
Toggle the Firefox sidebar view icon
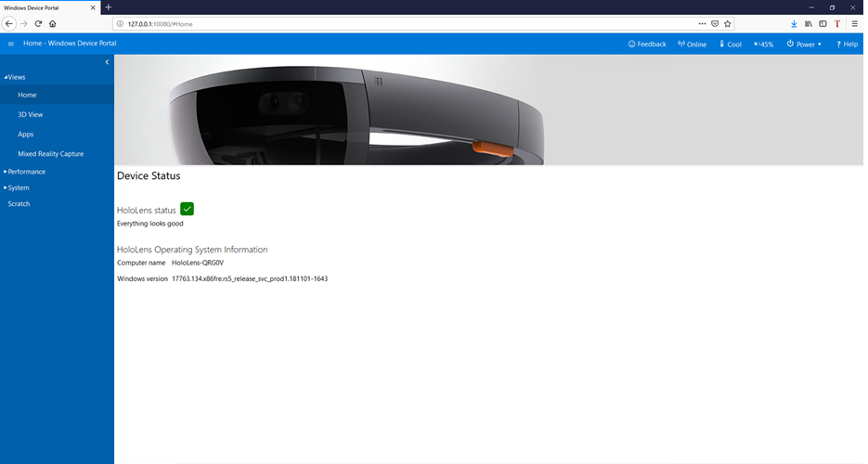823,24
